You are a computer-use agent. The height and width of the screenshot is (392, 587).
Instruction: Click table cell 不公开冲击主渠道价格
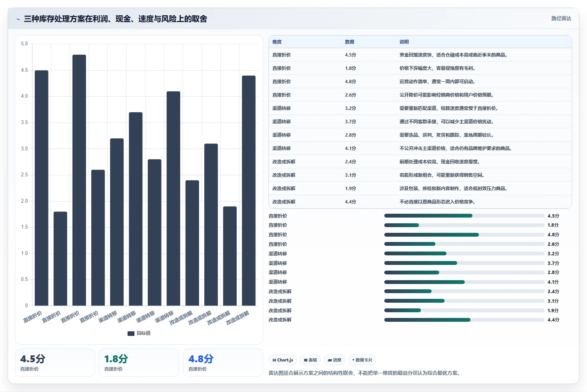coord(456,148)
